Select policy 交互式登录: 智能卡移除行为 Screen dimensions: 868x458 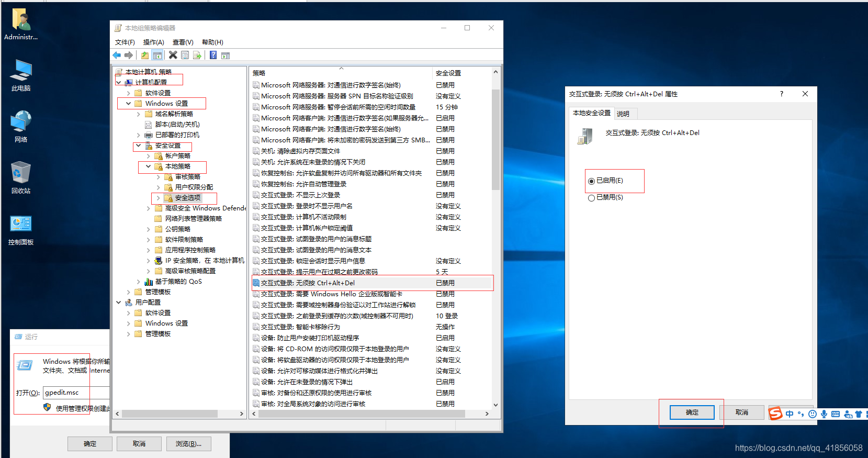[x=372, y=327]
